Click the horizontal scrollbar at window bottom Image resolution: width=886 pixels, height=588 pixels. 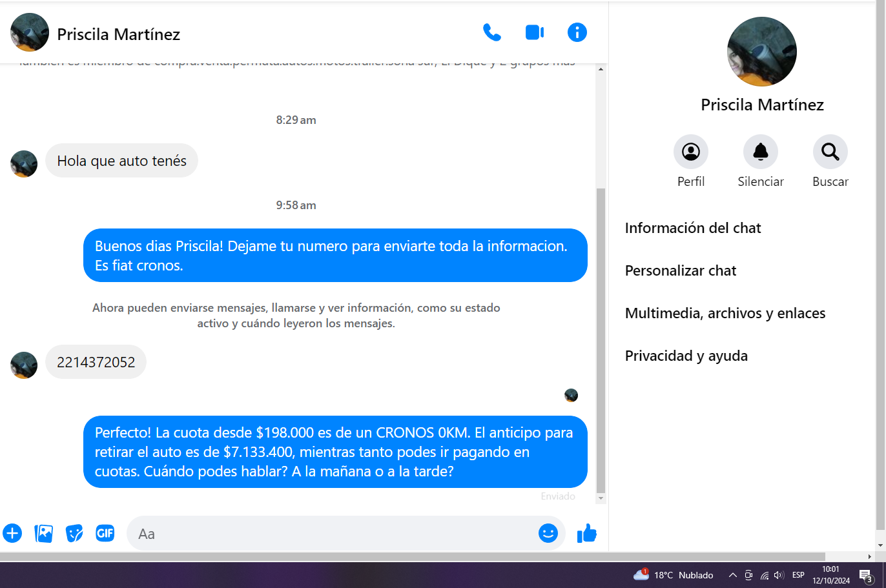[413, 556]
